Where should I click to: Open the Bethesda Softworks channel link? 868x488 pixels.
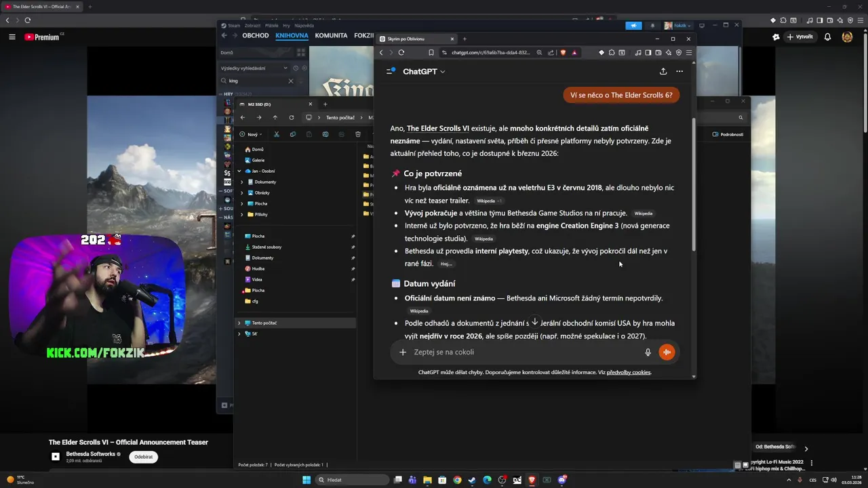coord(91,454)
